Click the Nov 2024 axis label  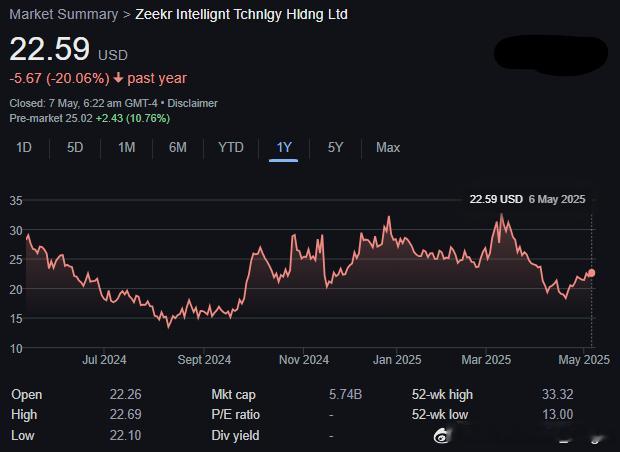tap(304, 360)
